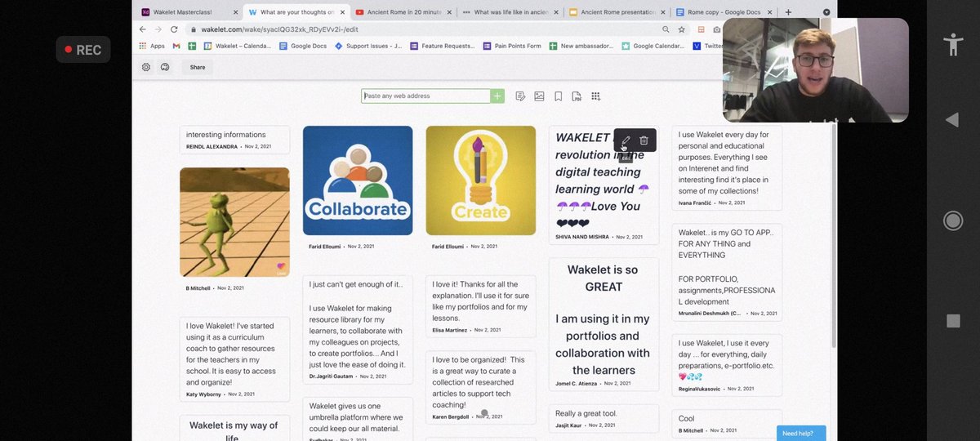
Task: Open the Support Issues bookmark
Action: pos(368,46)
